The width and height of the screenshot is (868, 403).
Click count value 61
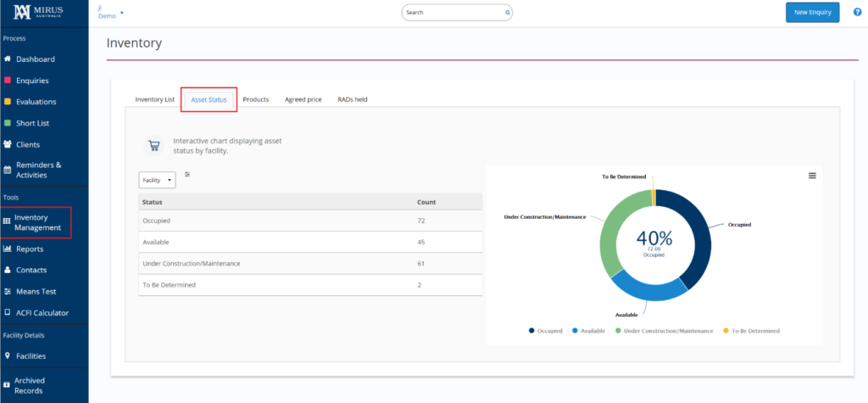420,263
